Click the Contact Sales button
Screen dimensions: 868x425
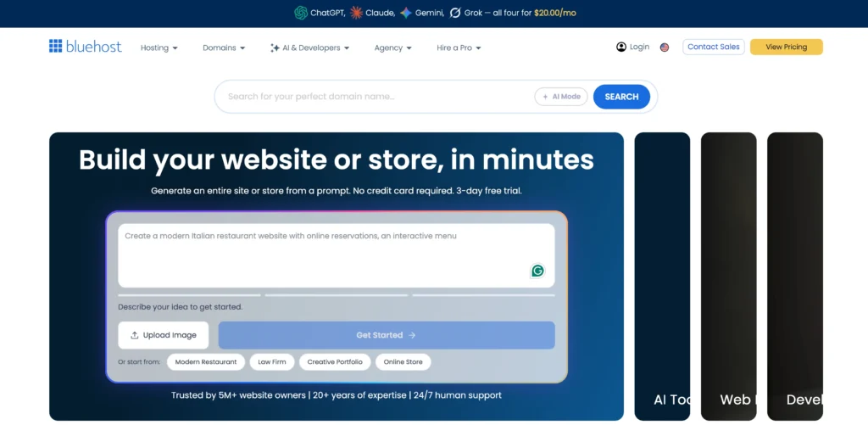click(x=714, y=48)
